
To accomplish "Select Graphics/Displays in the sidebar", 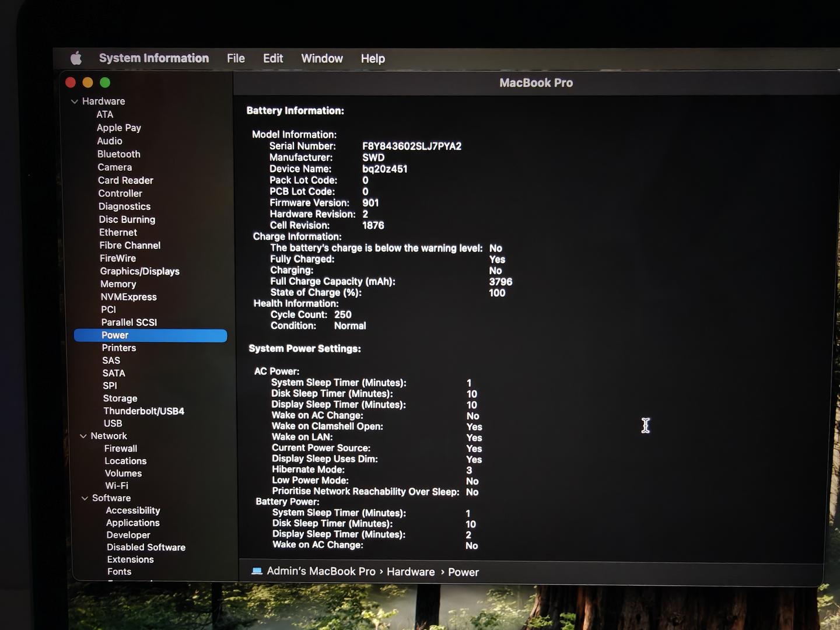I will [139, 271].
